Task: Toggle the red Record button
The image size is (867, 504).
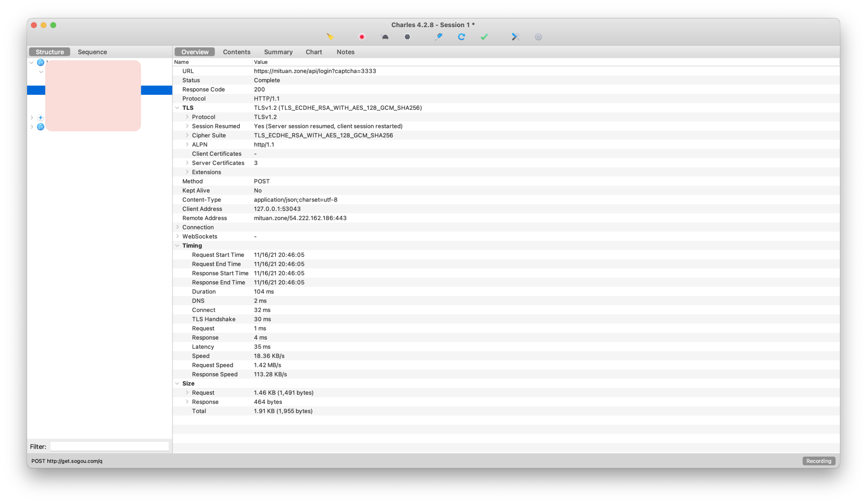Action: click(362, 37)
